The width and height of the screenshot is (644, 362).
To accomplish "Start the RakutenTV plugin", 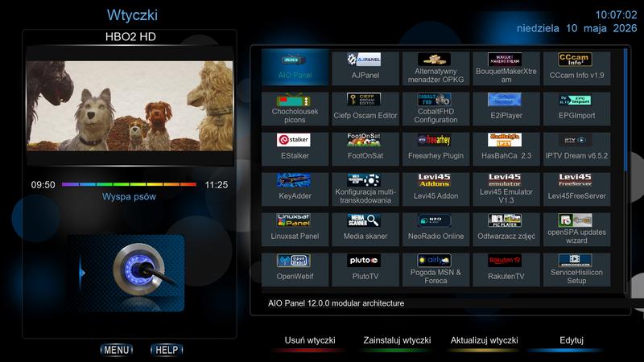I will point(506,269).
